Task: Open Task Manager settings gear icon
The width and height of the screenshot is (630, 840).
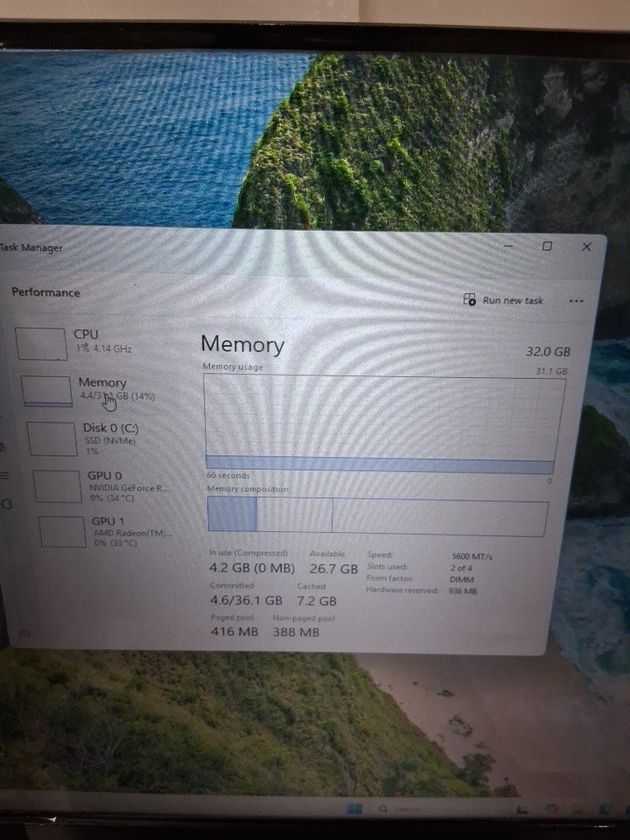Action: pyautogui.click(x=23, y=633)
